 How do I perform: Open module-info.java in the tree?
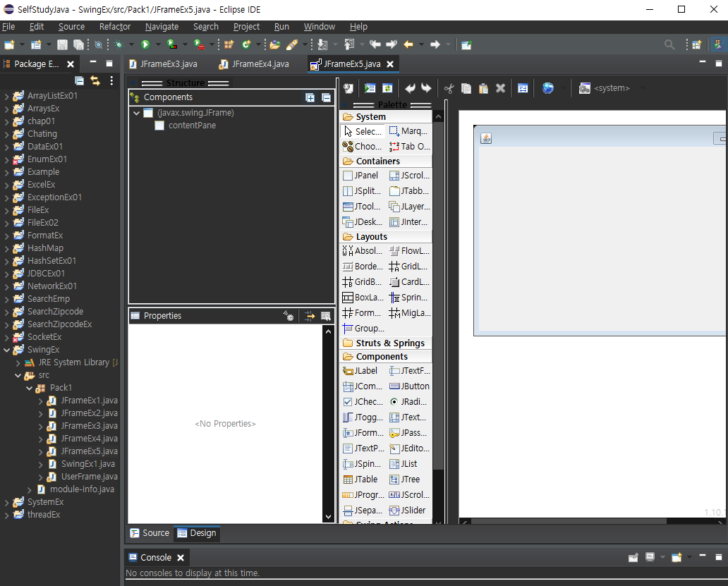click(x=82, y=489)
